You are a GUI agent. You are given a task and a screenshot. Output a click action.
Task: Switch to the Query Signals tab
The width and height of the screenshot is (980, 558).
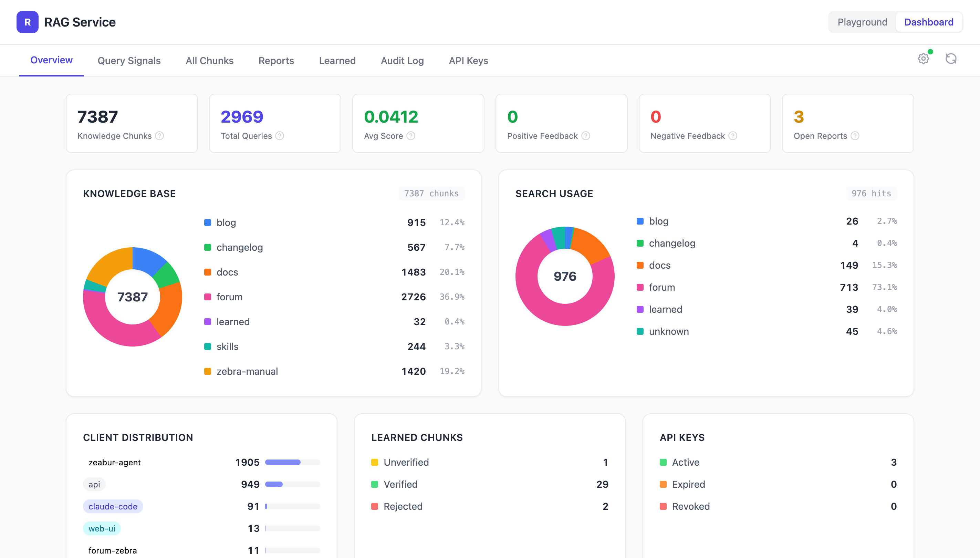point(129,61)
